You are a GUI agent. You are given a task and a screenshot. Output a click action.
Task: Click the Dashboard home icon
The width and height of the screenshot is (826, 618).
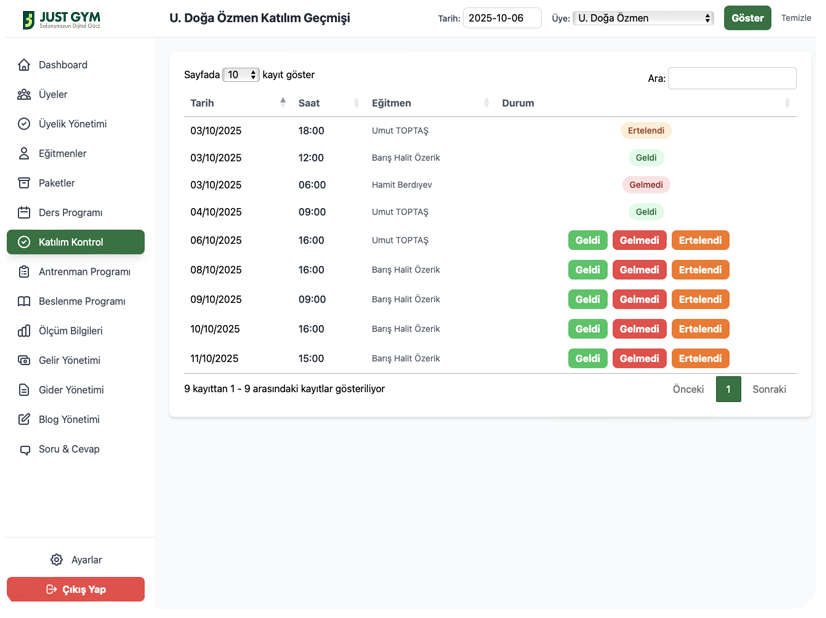pyautogui.click(x=24, y=65)
